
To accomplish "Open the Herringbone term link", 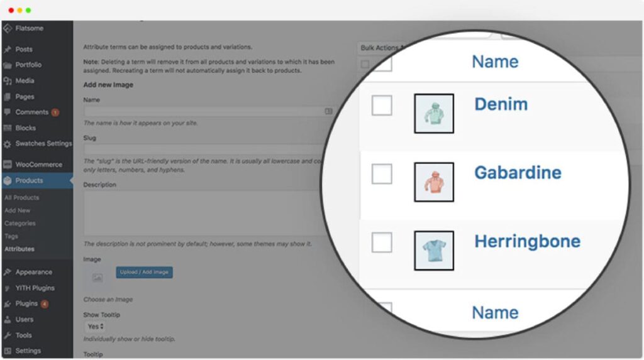I will click(x=528, y=241).
